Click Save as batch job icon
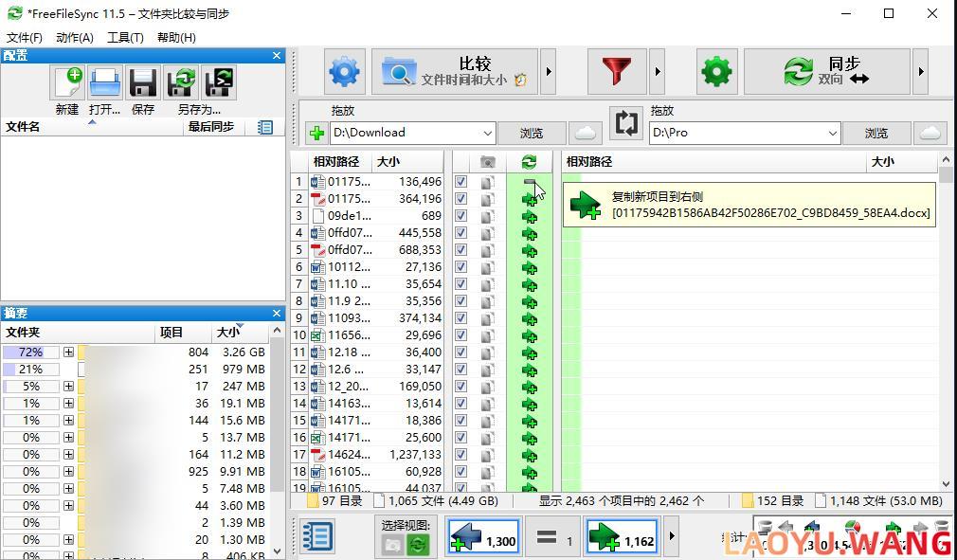957x560 pixels. point(219,83)
